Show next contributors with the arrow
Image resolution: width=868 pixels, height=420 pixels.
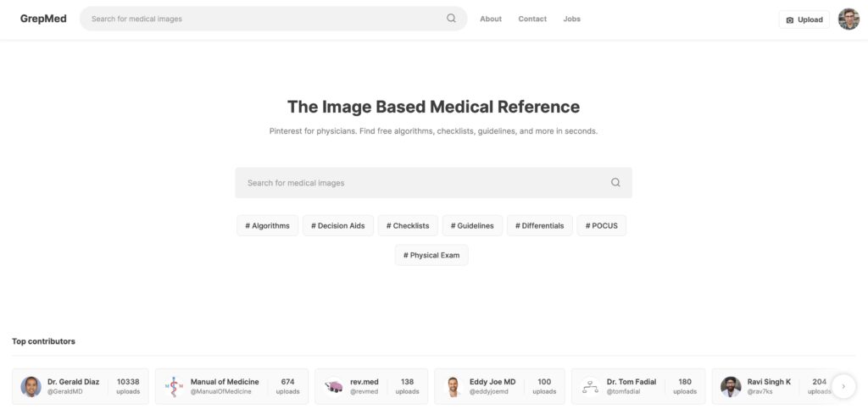pyautogui.click(x=843, y=386)
